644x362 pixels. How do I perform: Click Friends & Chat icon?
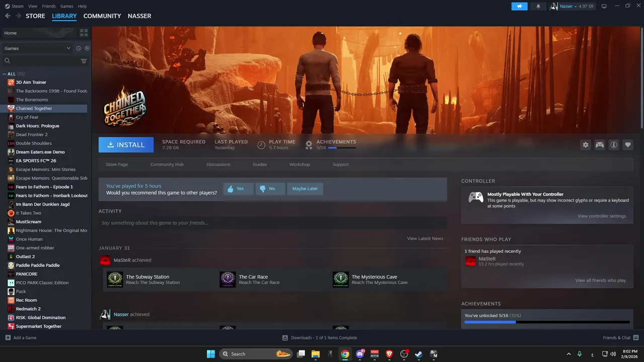coord(636,338)
